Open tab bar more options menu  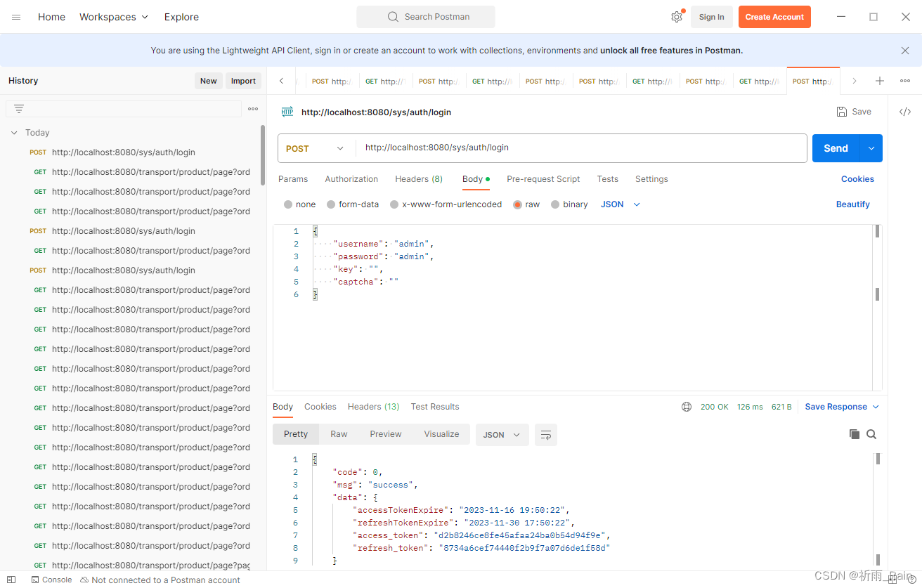tap(905, 81)
